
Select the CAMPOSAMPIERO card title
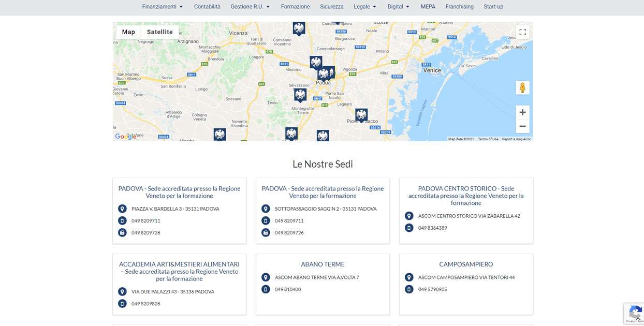point(466,264)
